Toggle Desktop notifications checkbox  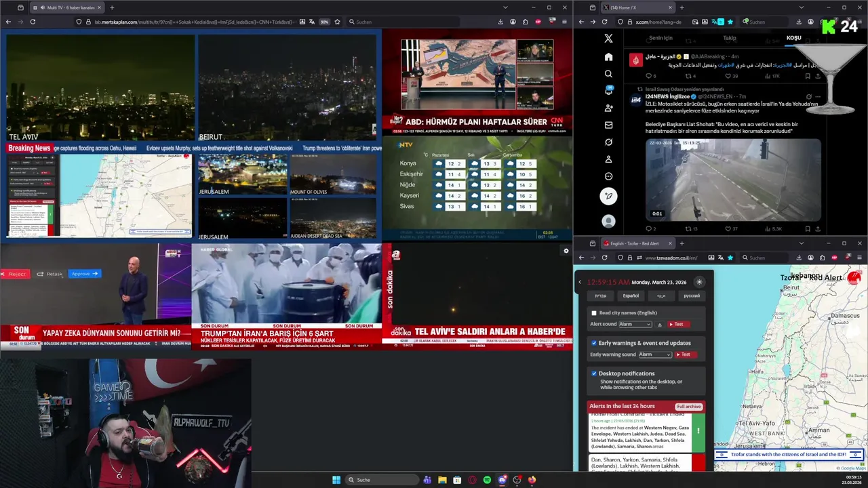pos(594,373)
